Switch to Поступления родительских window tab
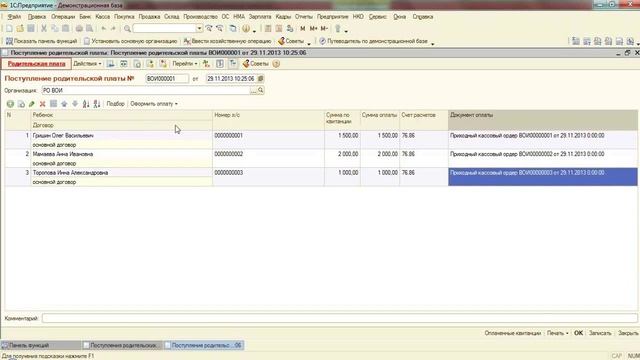The height and width of the screenshot is (360, 640). click(122, 345)
